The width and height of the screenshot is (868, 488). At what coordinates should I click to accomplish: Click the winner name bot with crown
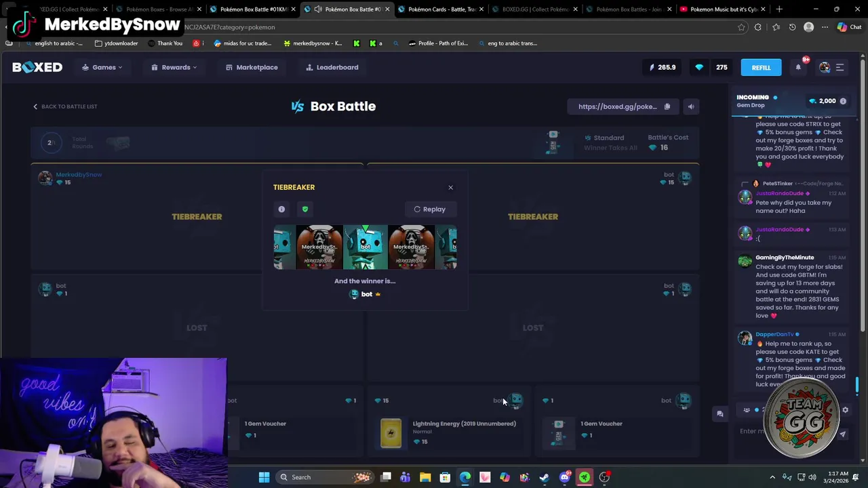[366, 294]
